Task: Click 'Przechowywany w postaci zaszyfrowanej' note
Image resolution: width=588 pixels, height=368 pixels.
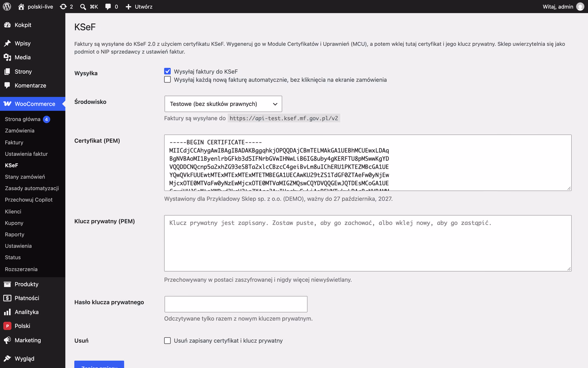Action: pyautogui.click(x=258, y=280)
